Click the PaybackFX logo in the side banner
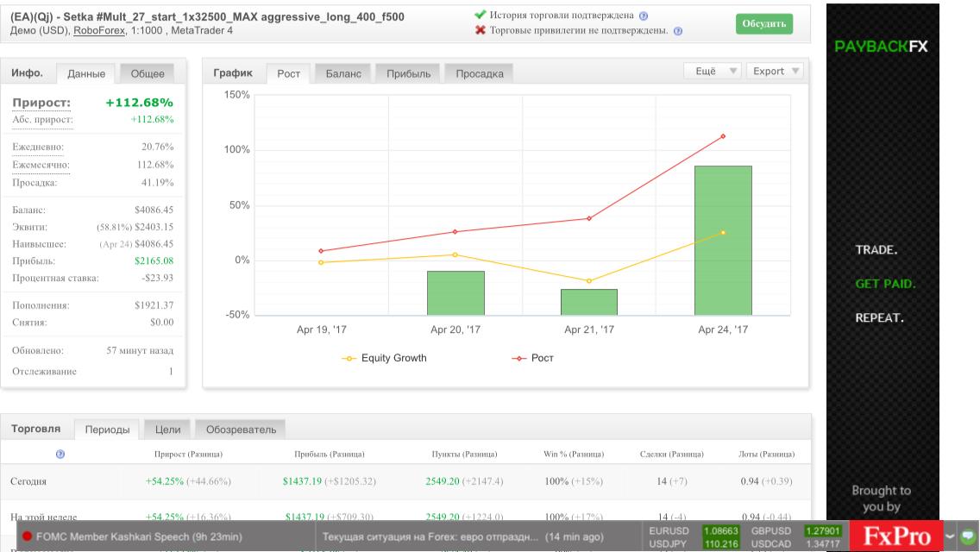The width and height of the screenshot is (980, 552). (x=882, y=47)
